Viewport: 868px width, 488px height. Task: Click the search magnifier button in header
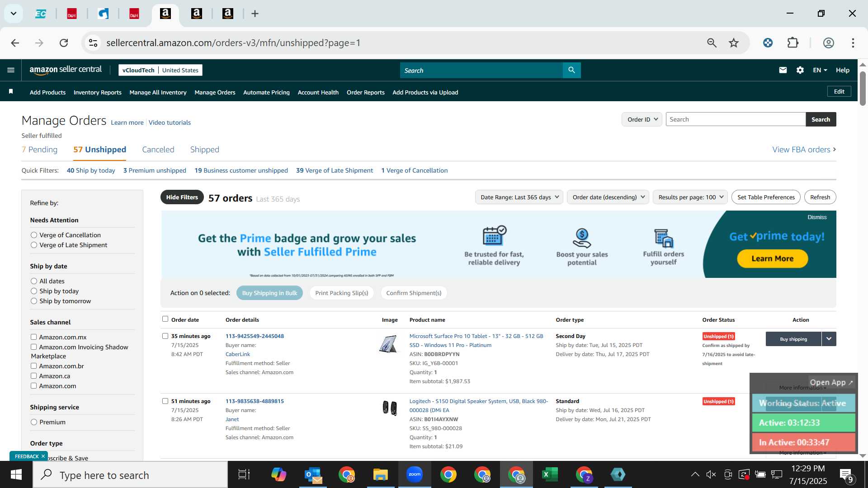tap(572, 70)
